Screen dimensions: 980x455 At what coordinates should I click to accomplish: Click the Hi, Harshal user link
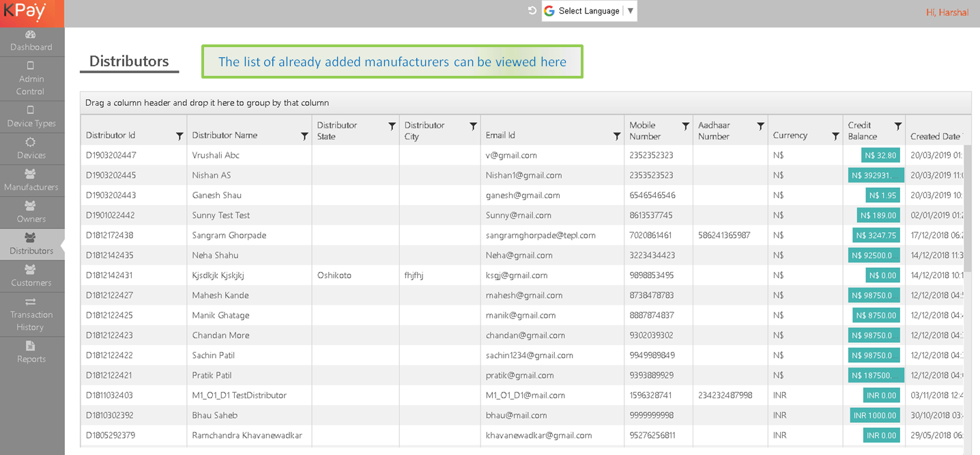947,12
